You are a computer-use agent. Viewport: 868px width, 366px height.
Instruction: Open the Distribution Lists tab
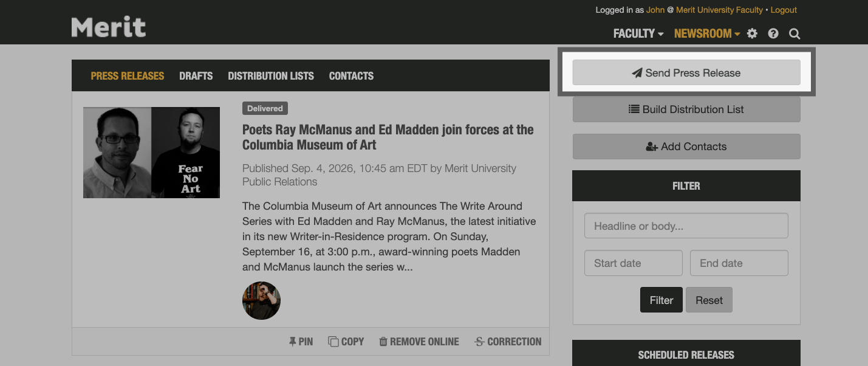271,76
